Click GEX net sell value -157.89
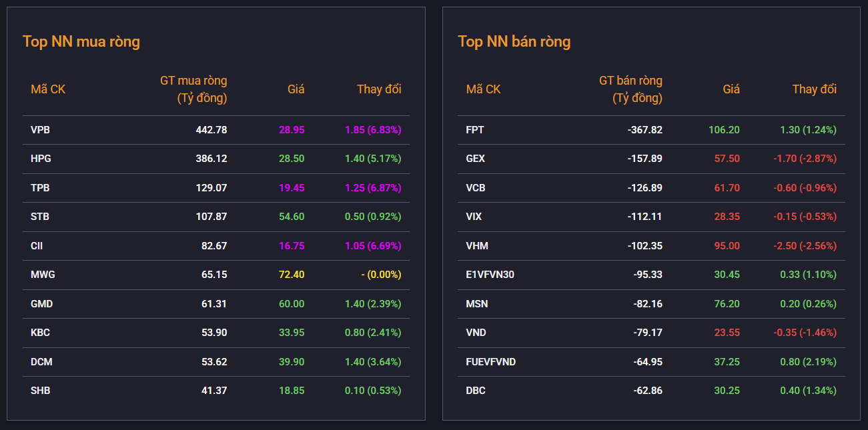Viewport: 868px width, 430px height. pos(645,159)
